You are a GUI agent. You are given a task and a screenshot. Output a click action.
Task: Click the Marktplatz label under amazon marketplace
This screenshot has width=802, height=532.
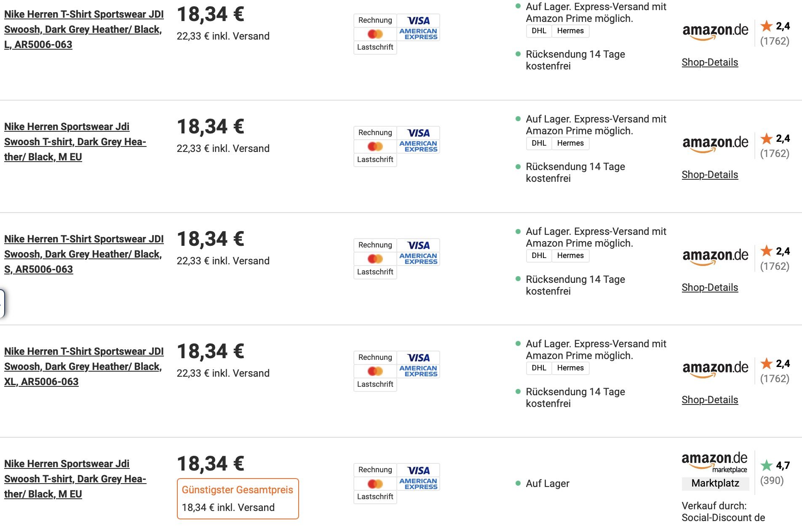click(x=715, y=483)
